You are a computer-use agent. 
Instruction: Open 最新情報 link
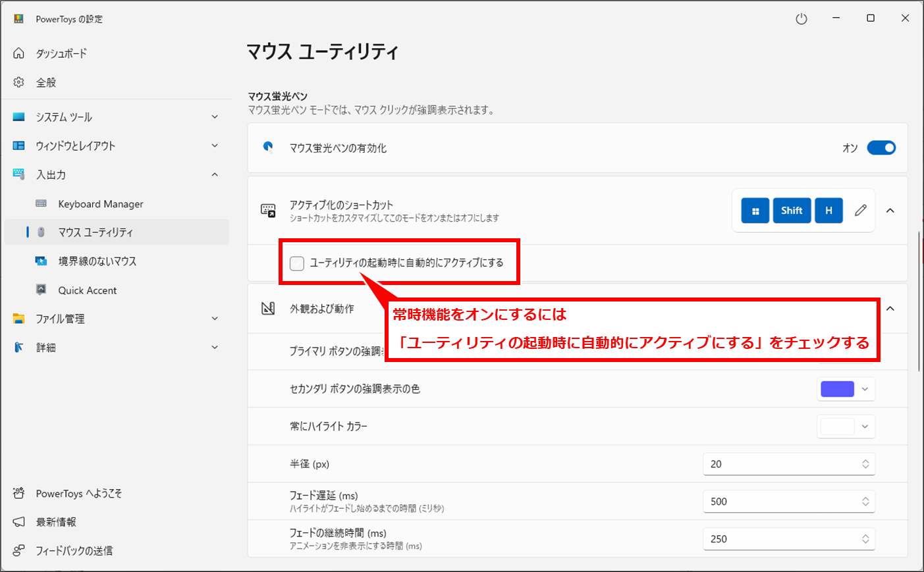[116, 522]
